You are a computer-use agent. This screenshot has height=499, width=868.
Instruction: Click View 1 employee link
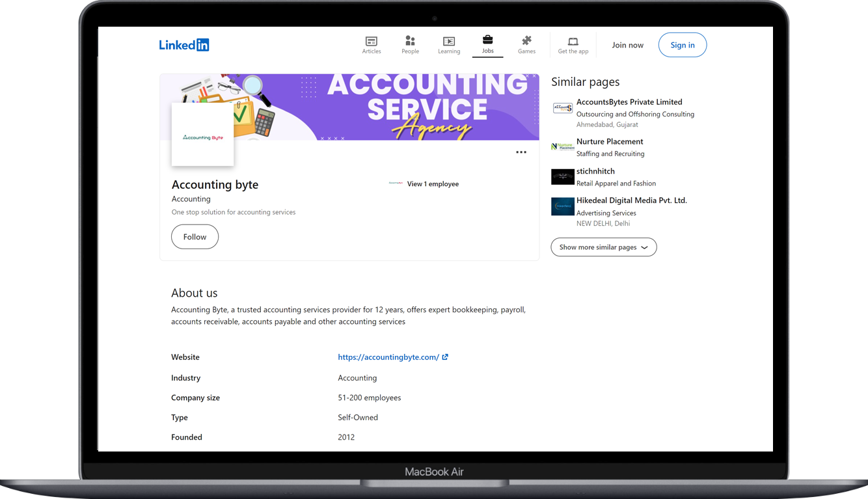(432, 184)
